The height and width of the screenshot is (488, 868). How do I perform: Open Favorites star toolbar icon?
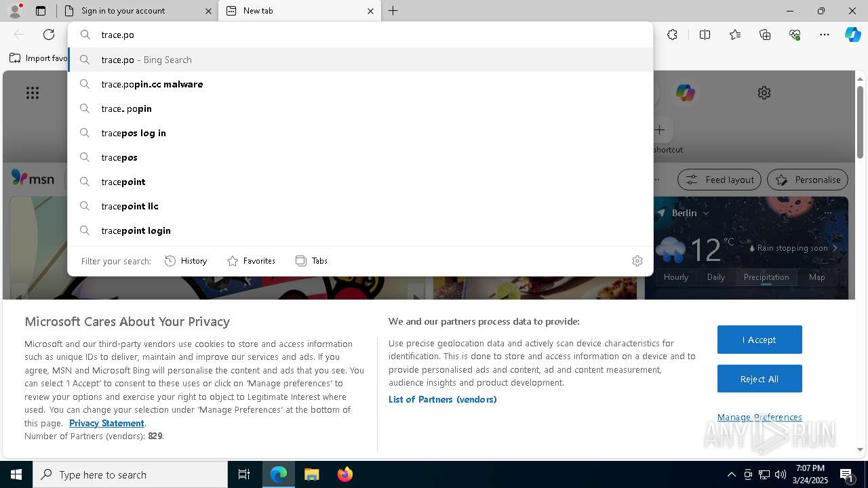point(735,35)
